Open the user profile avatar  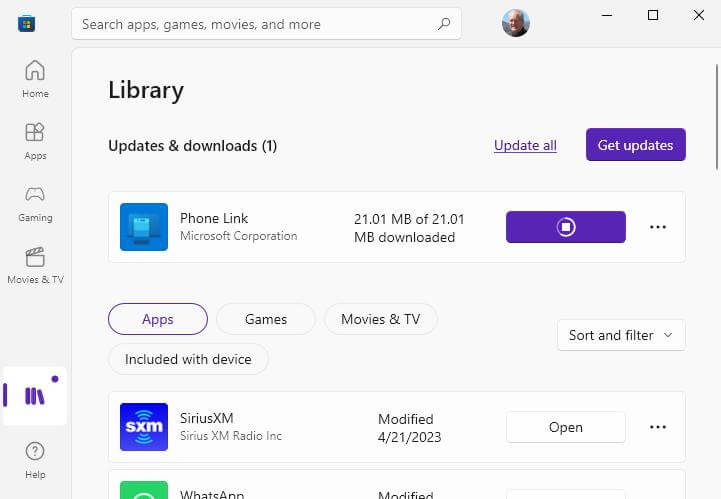pyautogui.click(x=515, y=23)
